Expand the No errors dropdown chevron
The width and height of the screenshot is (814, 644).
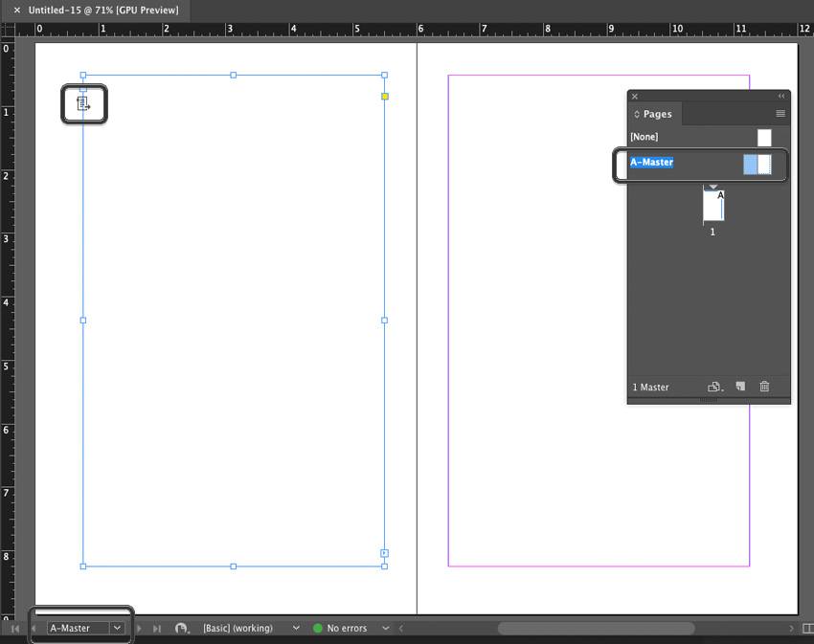coord(385,628)
